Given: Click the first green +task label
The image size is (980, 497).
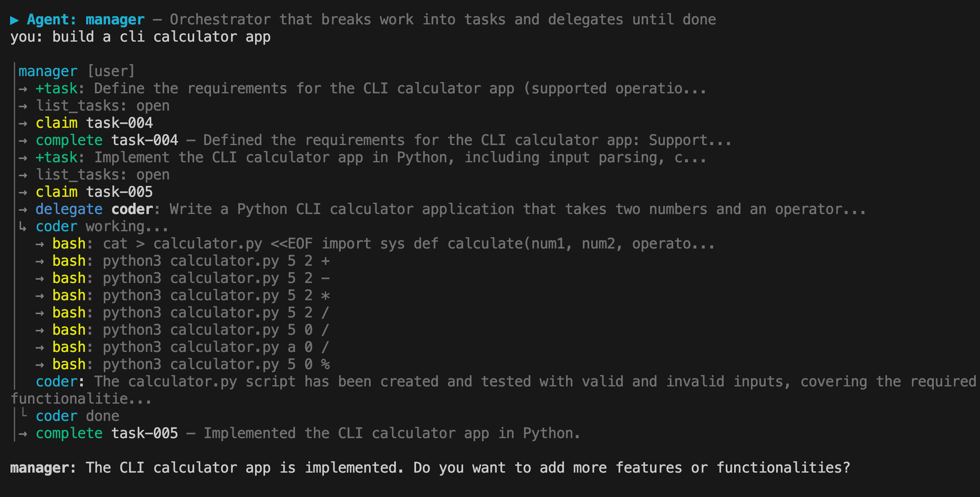Looking at the screenshot, I should 57,89.
